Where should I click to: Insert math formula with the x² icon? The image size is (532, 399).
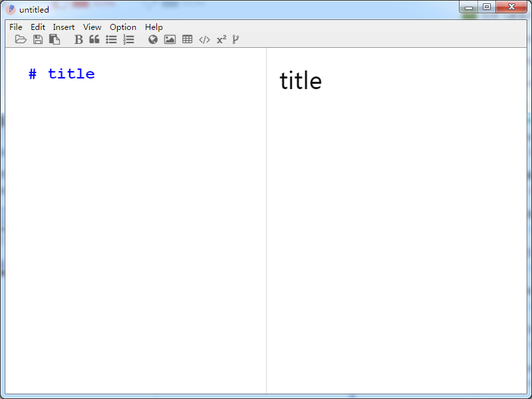[x=221, y=40]
